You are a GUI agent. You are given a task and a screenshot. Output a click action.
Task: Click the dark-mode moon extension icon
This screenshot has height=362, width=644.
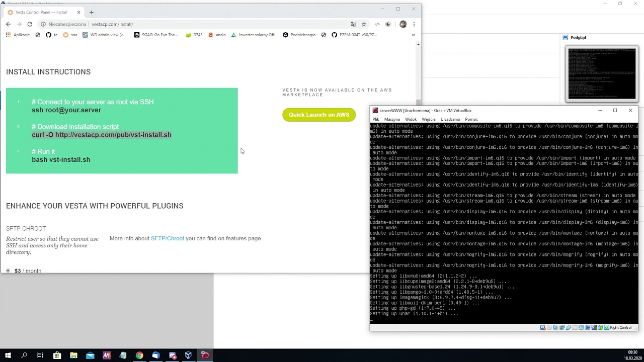tap(388, 24)
